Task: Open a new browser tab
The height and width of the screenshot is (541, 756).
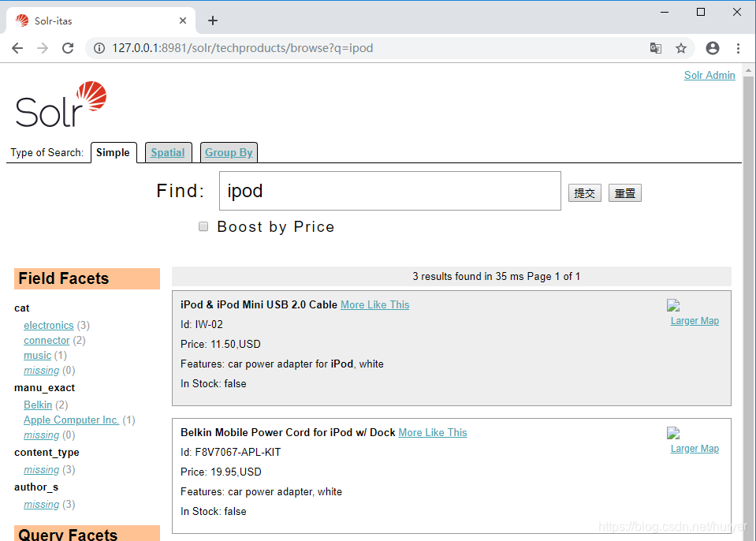Action: [213, 21]
